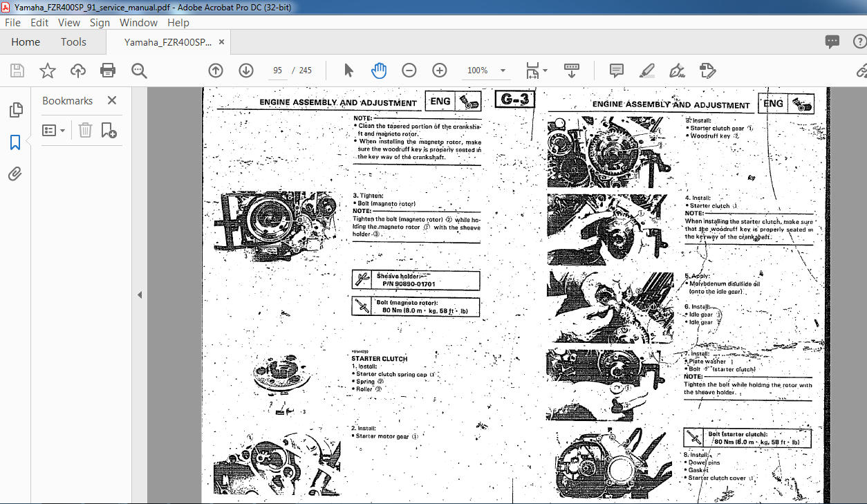Activate the Hand pan tool
867x504 pixels.
pyautogui.click(x=379, y=71)
